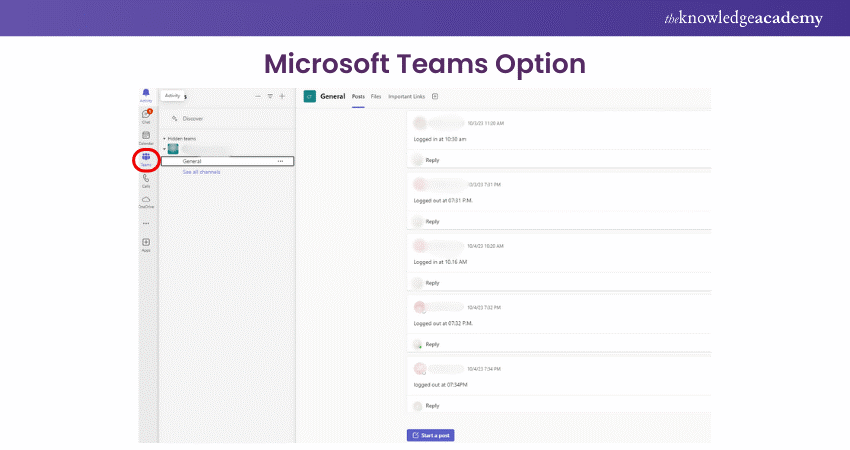Click the plus icon to join or create team
This screenshot has width=850, height=450.
click(x=282, y=96)
